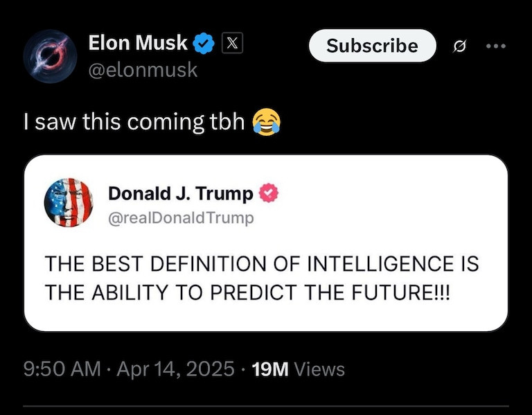Open the three-dot more options menu
The height and width of the screenshot is (415, 532).
pyautogui.click(x=496, y=46)
